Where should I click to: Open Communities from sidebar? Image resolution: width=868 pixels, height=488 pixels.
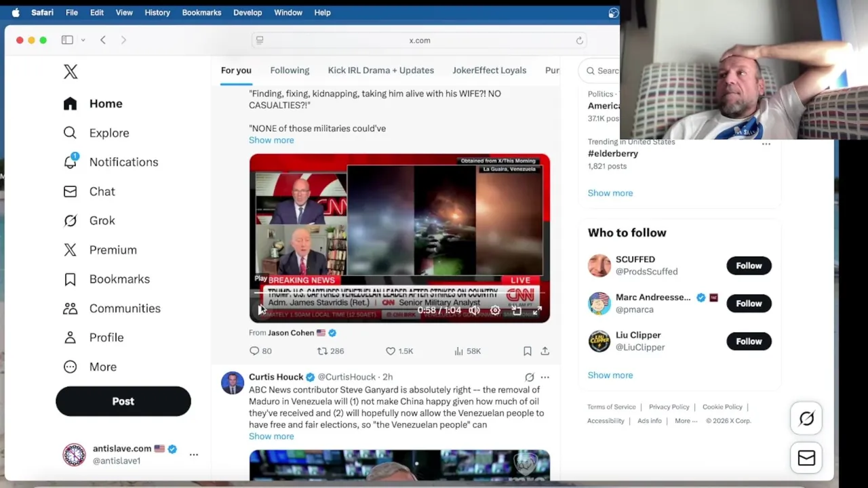tap(111, 308)
